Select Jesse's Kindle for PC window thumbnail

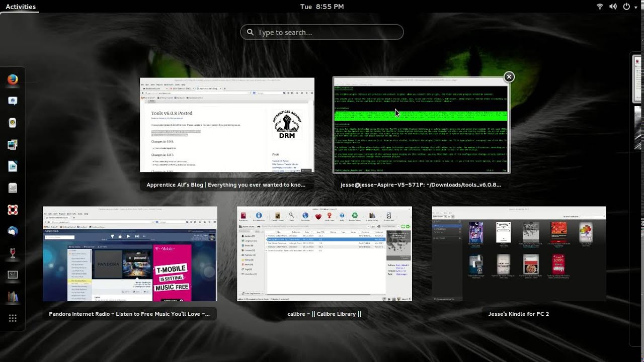pos(519,254)
